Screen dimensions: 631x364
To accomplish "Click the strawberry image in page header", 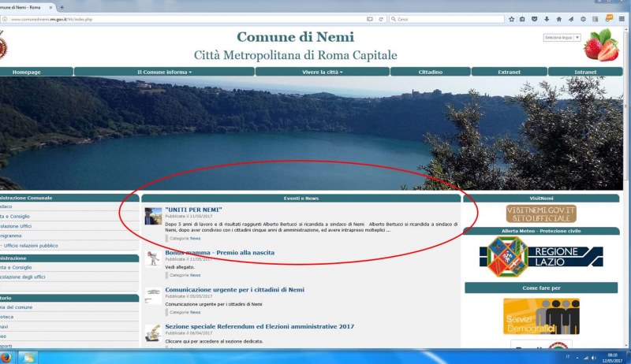I will pos(601,45).
